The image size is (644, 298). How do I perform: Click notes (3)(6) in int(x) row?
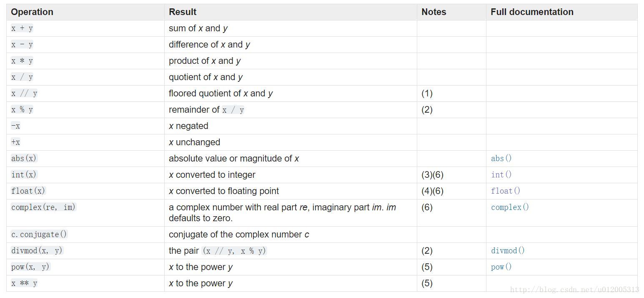click(432, 175)
